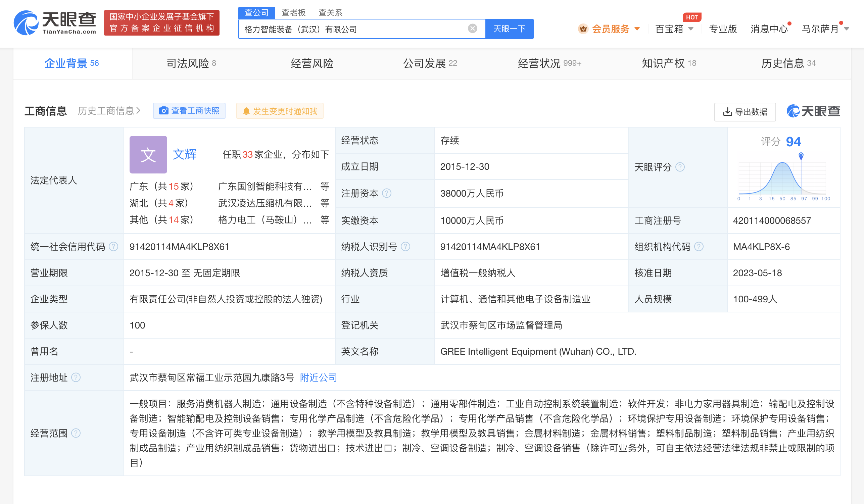Clear the search box with X icon

pos(472,29)
